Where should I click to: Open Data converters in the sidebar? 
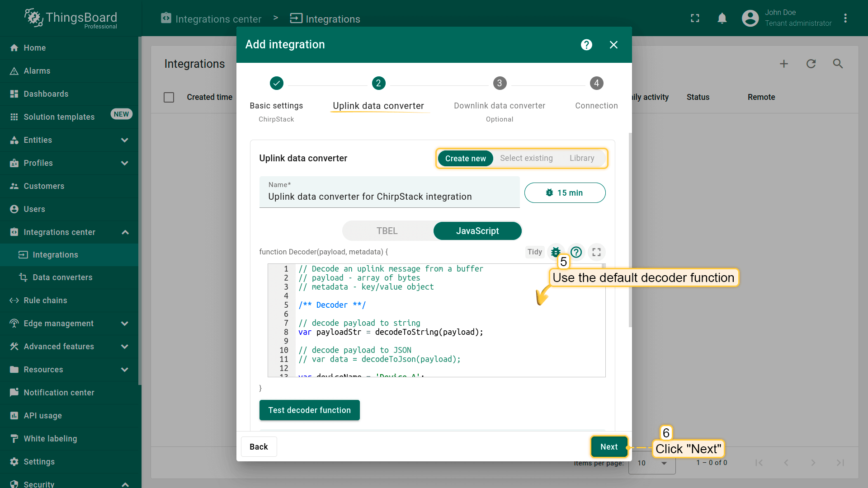69,277
